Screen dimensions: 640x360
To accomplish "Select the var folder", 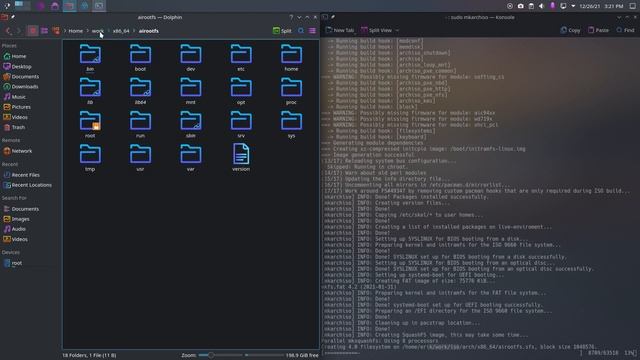I will coord(191,158).
